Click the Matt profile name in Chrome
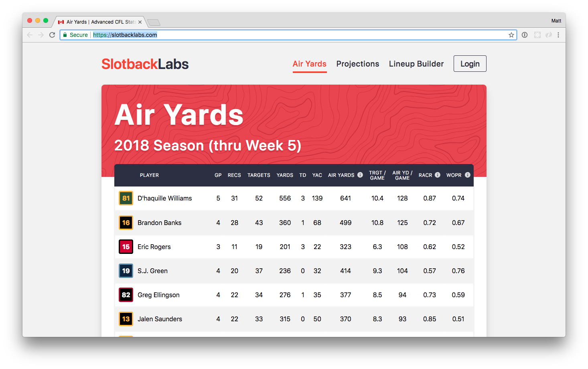 tap(556, 21)
